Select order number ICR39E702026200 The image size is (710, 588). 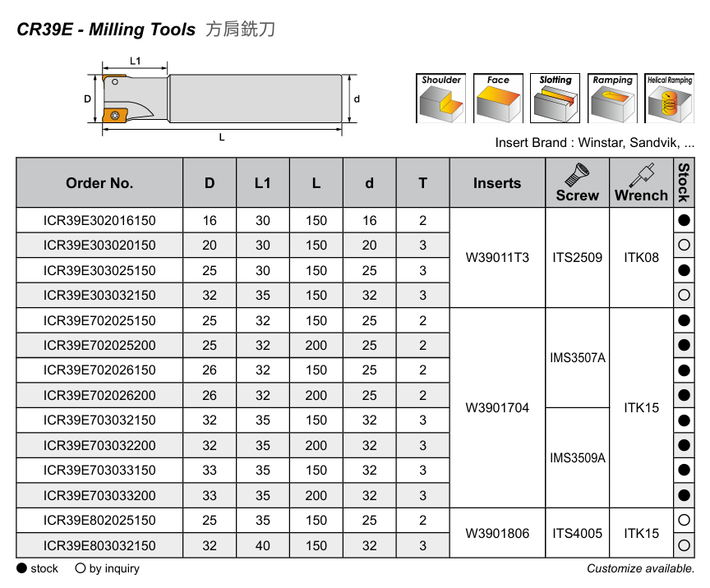[99, 396]
